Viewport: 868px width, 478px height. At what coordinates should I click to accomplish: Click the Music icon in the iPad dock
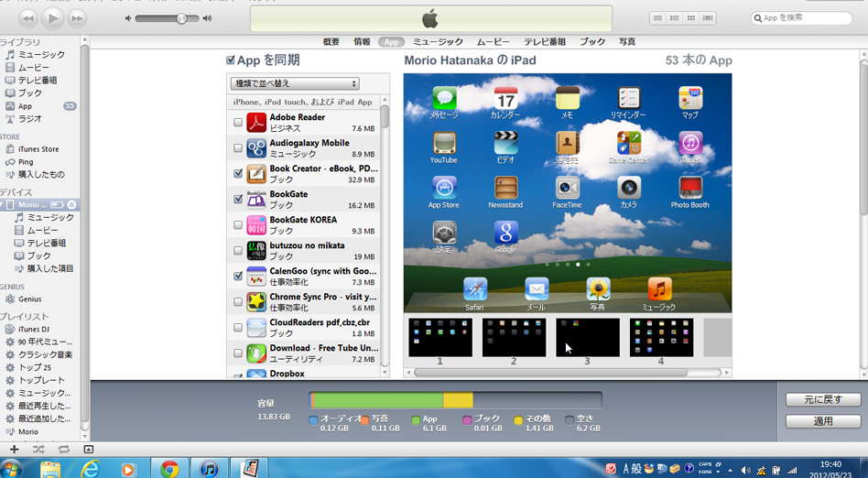click(660, 289)
